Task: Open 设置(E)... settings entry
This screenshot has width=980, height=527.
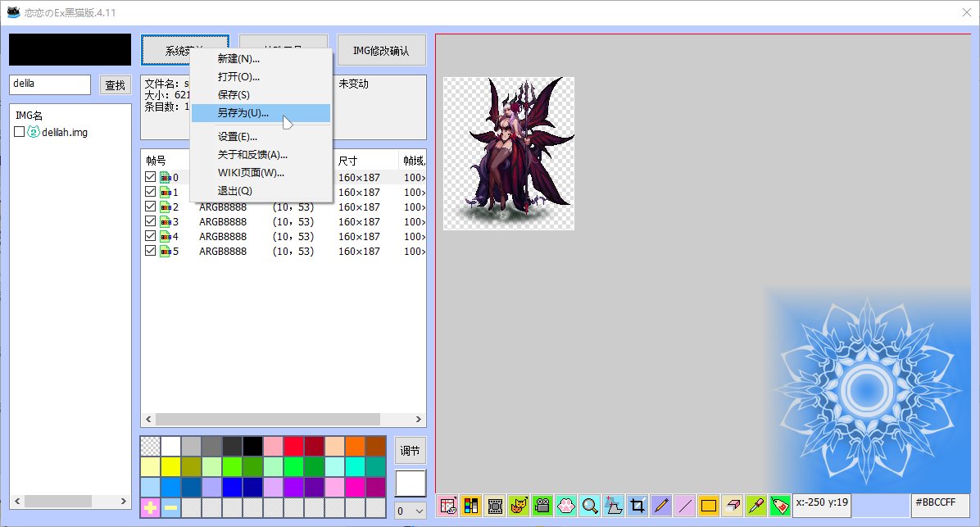Action: coord(261,136)
